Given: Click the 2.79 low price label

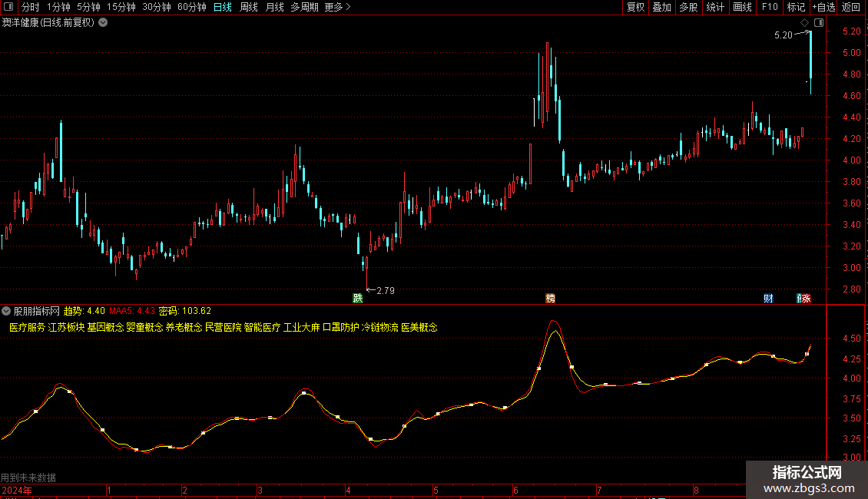Looking at the screenshot, I should point(386,290).
